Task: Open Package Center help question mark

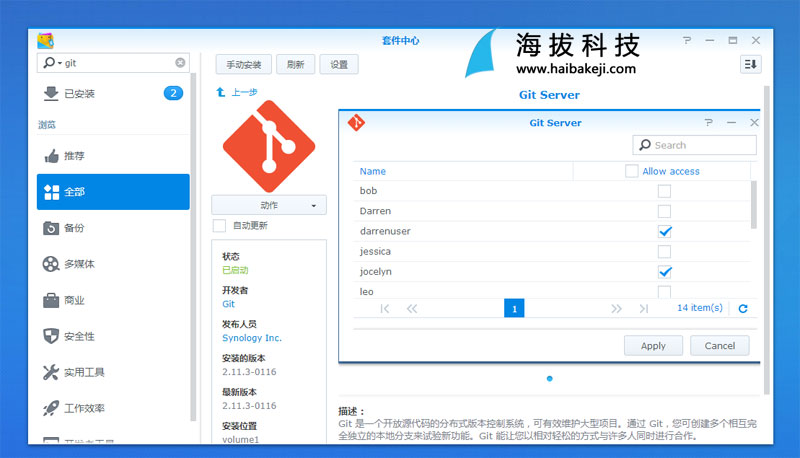Action: 687,40
